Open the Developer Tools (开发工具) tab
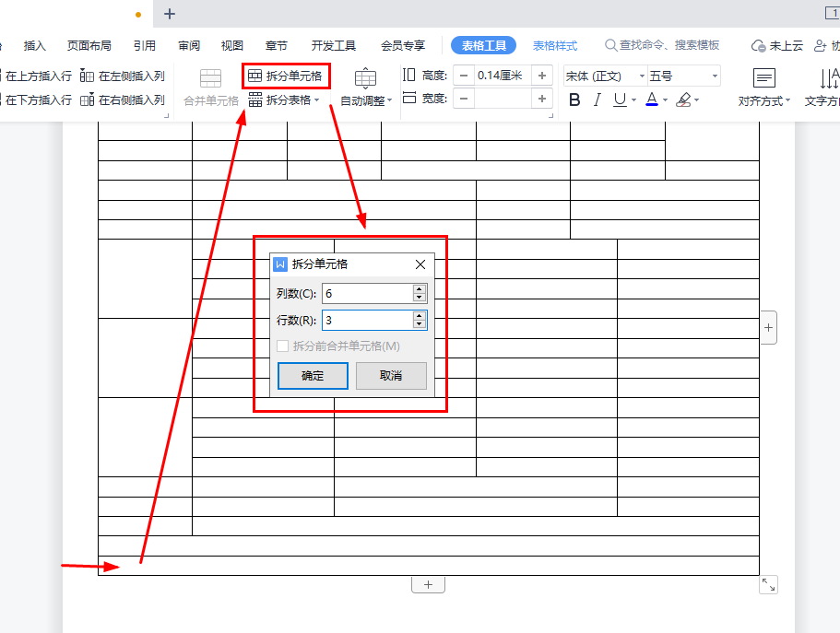The image size is (840, 633). (333, 45)
